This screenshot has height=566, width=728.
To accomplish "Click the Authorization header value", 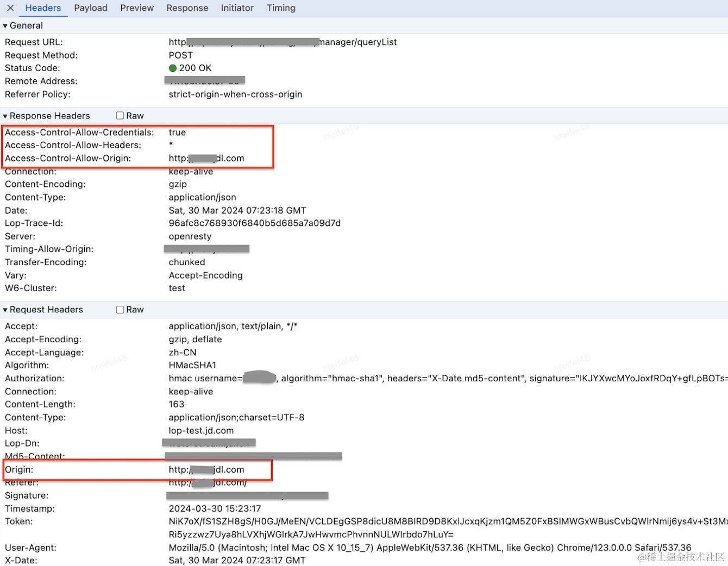I will pos(448,378).
